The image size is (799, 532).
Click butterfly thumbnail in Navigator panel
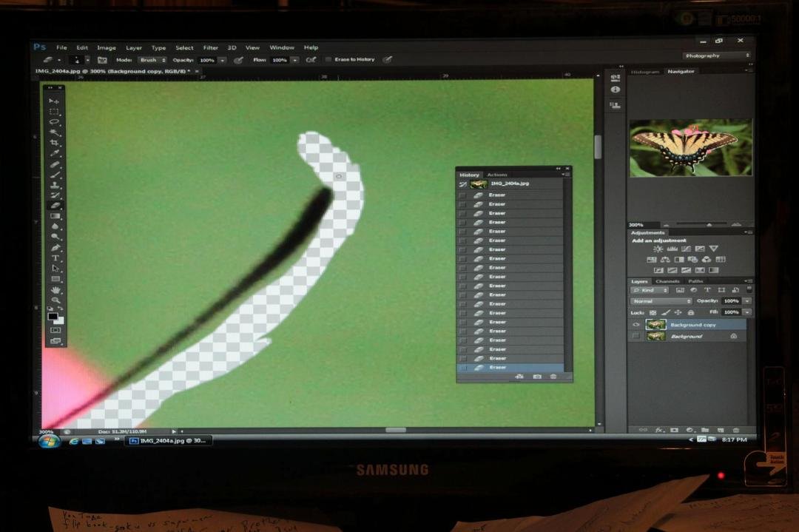tap(690, 148)
